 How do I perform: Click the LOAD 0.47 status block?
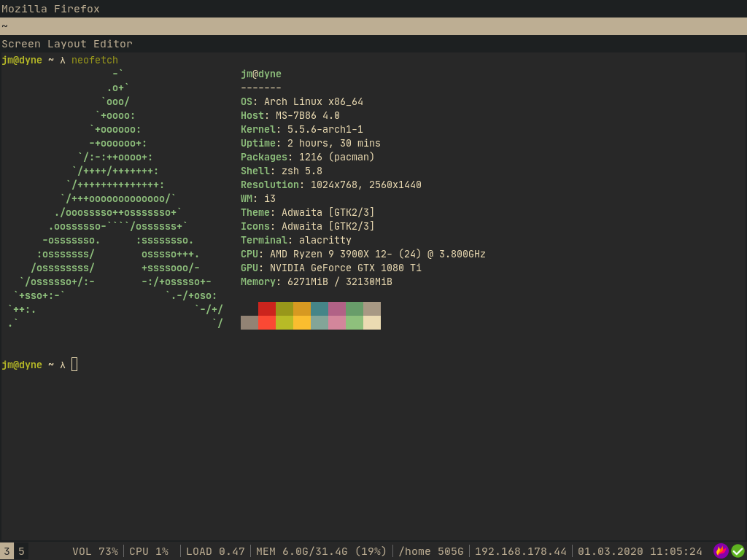click(x=215, y=551)
